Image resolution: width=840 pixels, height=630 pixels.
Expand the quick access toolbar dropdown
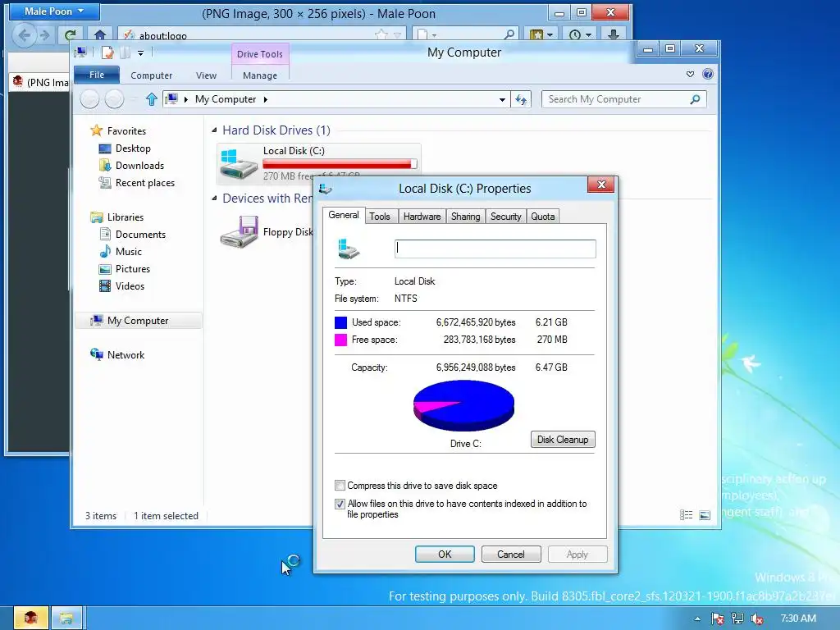(140, 53)
